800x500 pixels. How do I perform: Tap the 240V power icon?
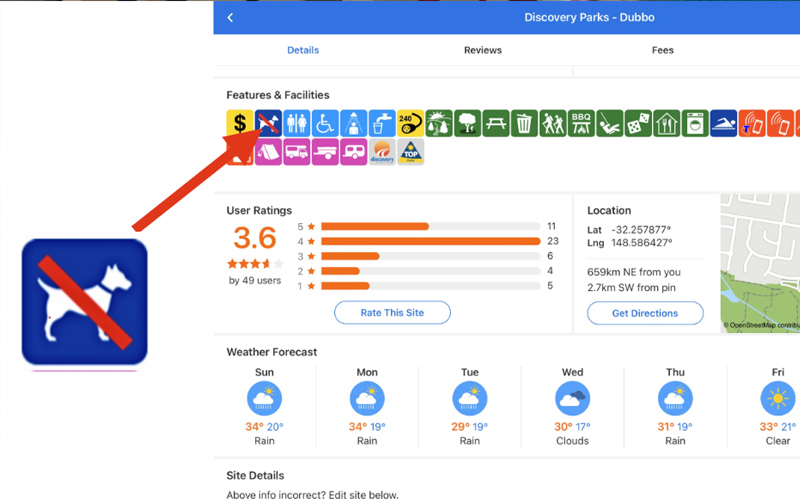[411, 123]
